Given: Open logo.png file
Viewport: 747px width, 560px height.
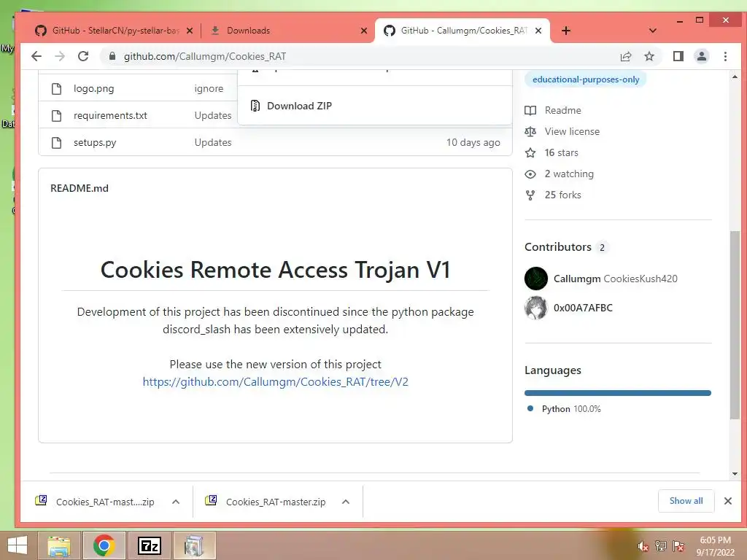Looking at the screenshot, I should coord(94,88).
